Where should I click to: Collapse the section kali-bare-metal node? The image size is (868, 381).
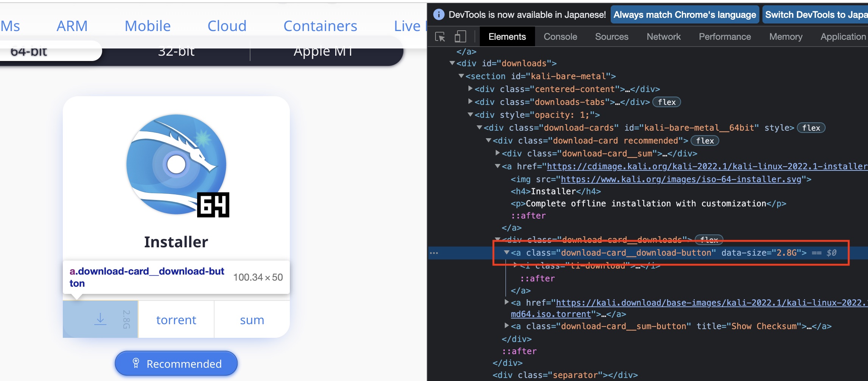pyautogui.click(x=461, y=76)
